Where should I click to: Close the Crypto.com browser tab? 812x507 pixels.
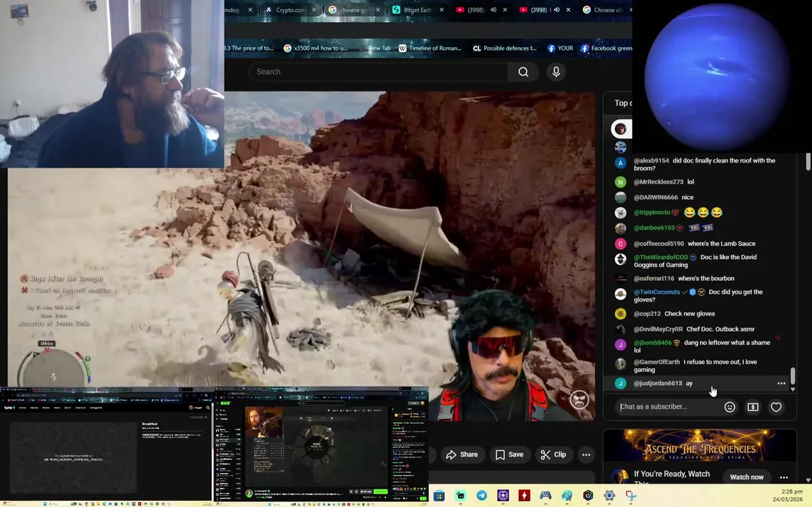(314, 10)
